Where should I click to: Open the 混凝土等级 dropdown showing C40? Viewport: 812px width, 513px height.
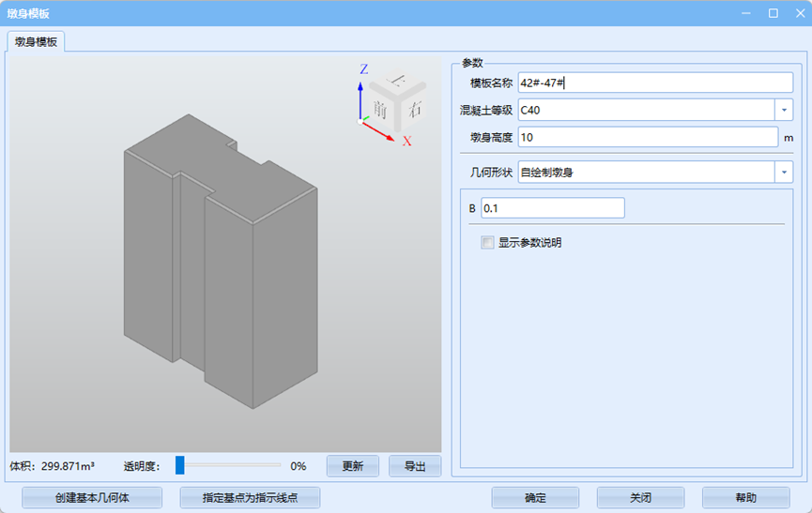[784, 110]
